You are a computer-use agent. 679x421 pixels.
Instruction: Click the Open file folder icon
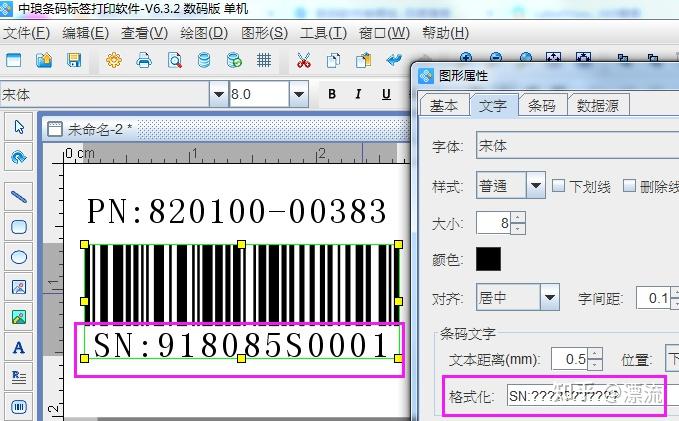pyautogui.click(x=44, y=60)
